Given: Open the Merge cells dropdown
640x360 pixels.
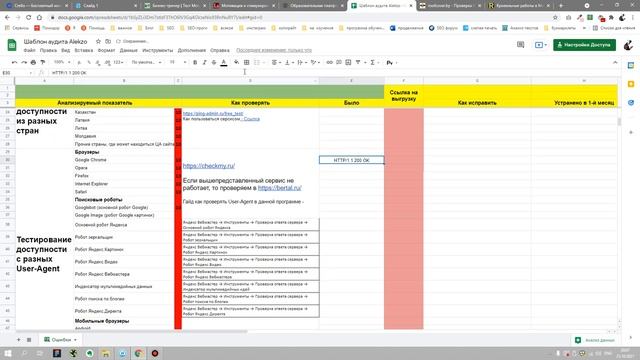Looking at the screenshot, I should click(259, 62).
